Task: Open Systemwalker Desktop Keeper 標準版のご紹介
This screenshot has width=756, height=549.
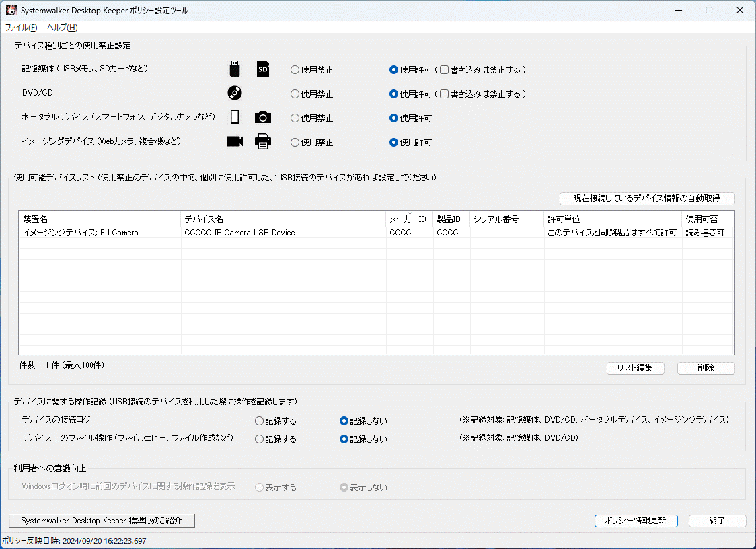Action: point(102,521)
